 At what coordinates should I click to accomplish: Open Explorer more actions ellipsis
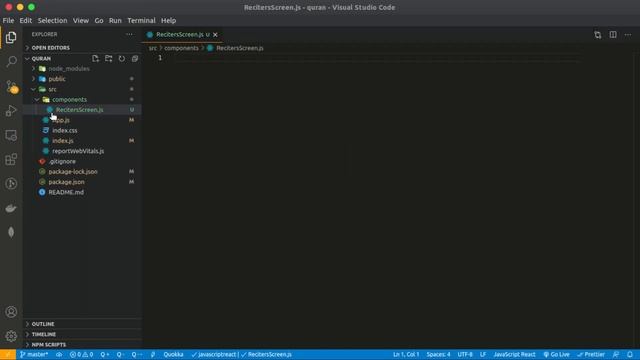point(129,34)
